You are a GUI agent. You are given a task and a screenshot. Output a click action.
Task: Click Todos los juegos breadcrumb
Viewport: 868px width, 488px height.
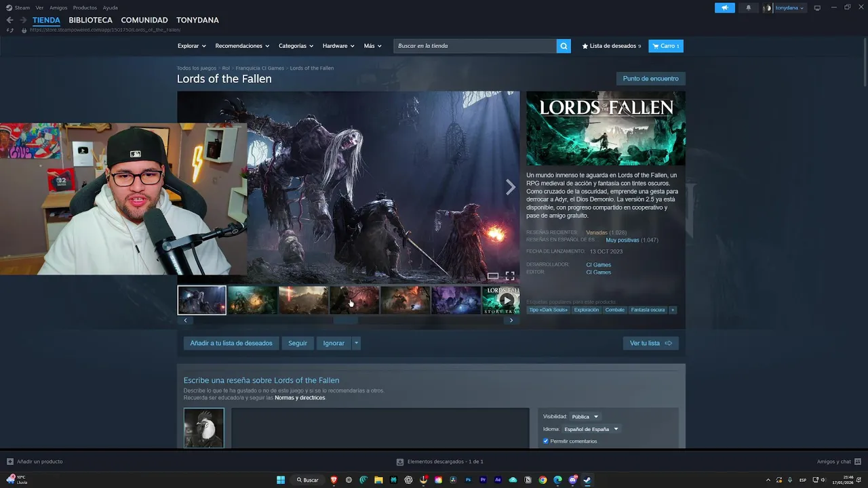(197, 68)
